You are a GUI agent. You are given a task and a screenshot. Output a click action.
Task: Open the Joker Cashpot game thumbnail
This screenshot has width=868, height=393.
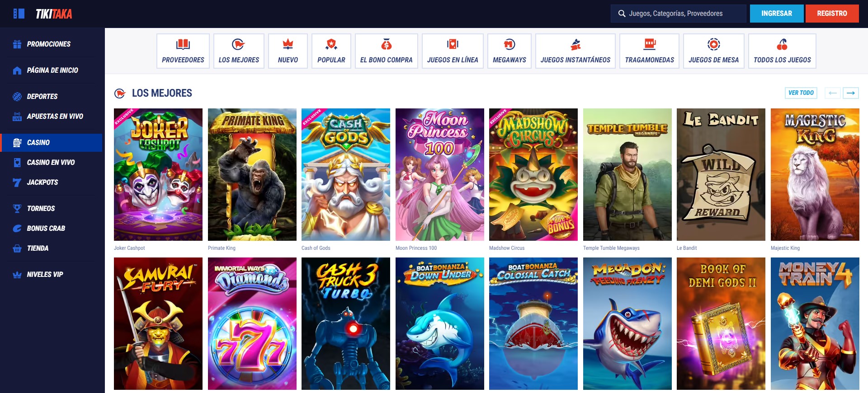pos(158,174)
